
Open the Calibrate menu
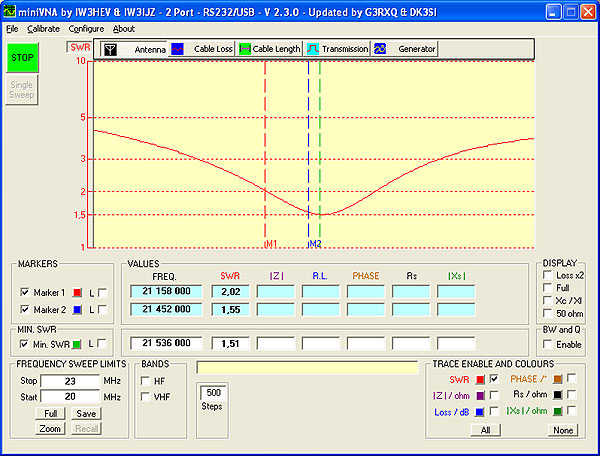(x=43, y=29)
